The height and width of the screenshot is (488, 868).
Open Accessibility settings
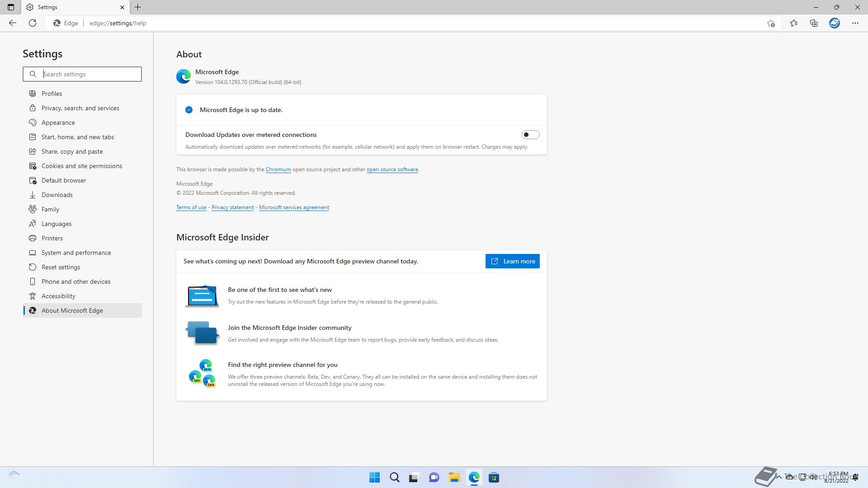[82, 296]
